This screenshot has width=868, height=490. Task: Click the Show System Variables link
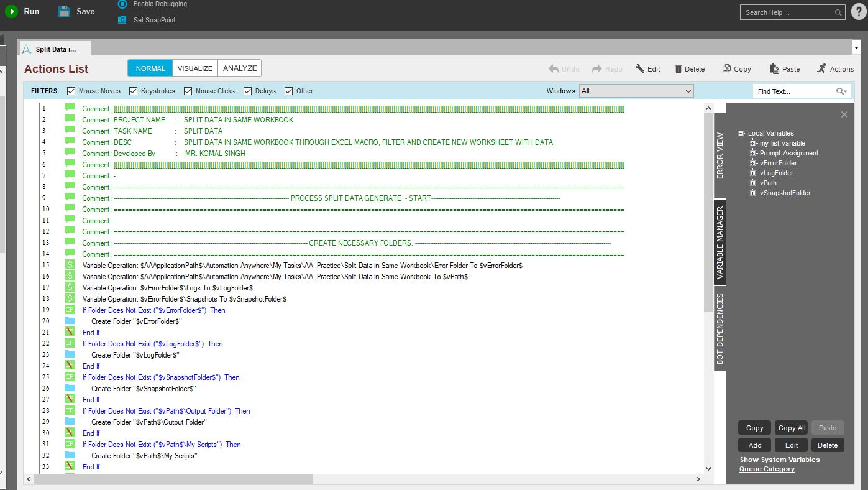(x=779, y=460)
